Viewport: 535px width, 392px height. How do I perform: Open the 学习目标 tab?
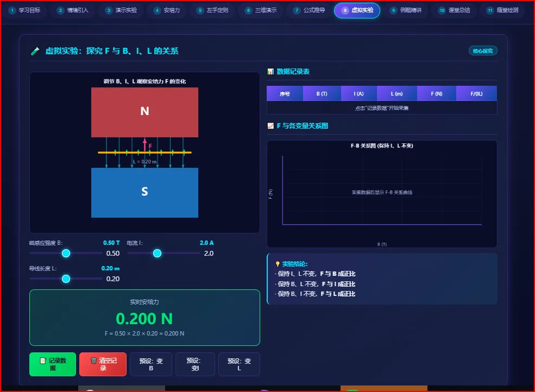25,10
